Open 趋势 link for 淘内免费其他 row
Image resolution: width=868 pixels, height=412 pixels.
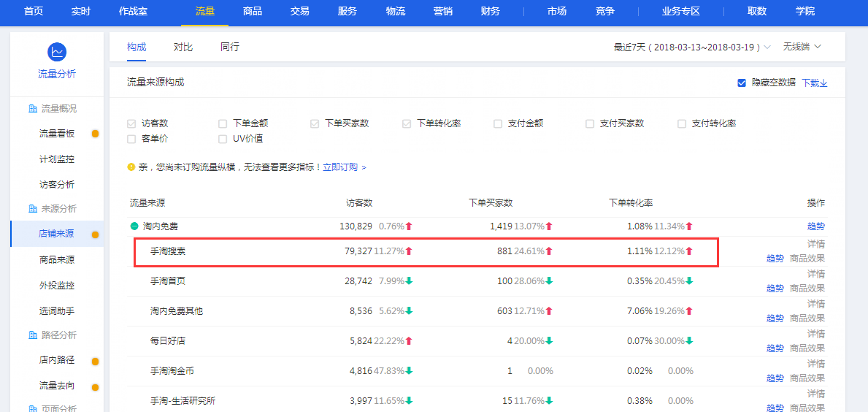[775, 318]
